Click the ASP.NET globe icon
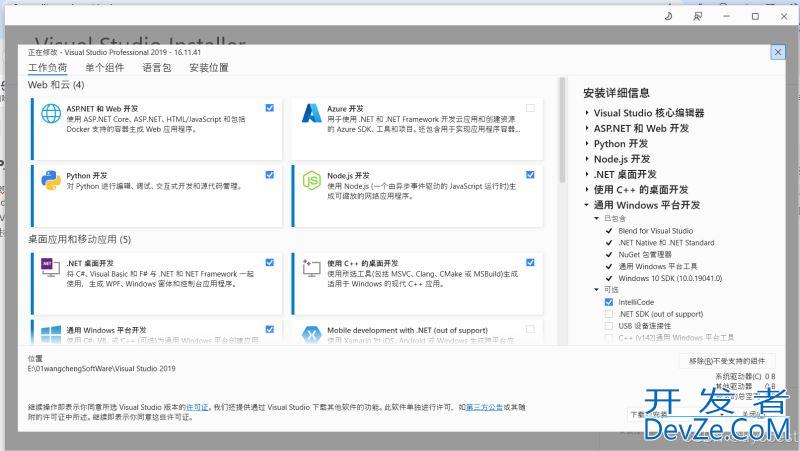The image size is (800, 451). click(x=51, y=113)
